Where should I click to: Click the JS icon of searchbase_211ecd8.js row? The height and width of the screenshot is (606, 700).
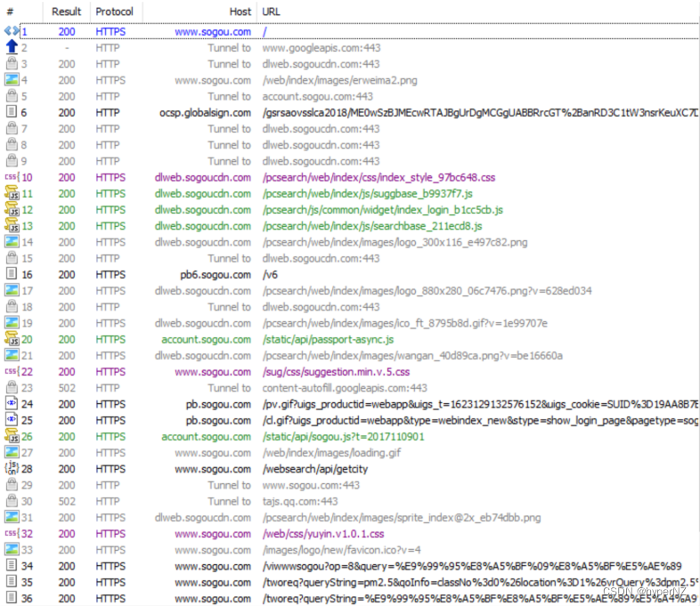coord(12,226)
